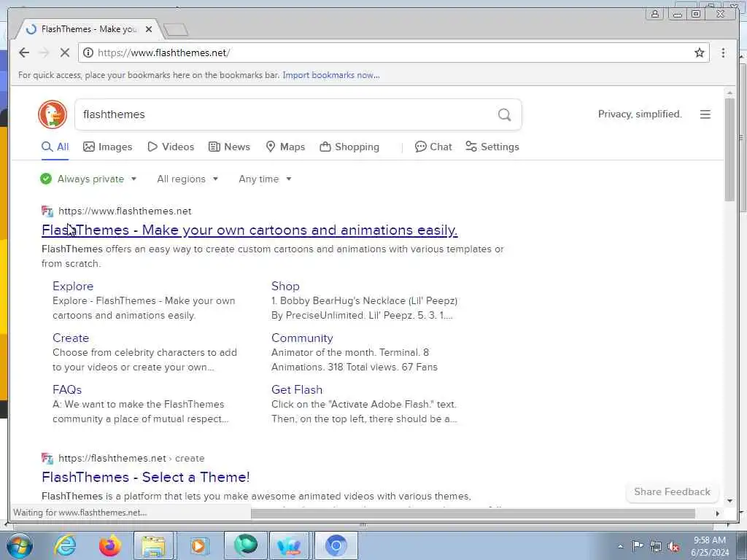Switch to the Maps tab

pos(285,147)
